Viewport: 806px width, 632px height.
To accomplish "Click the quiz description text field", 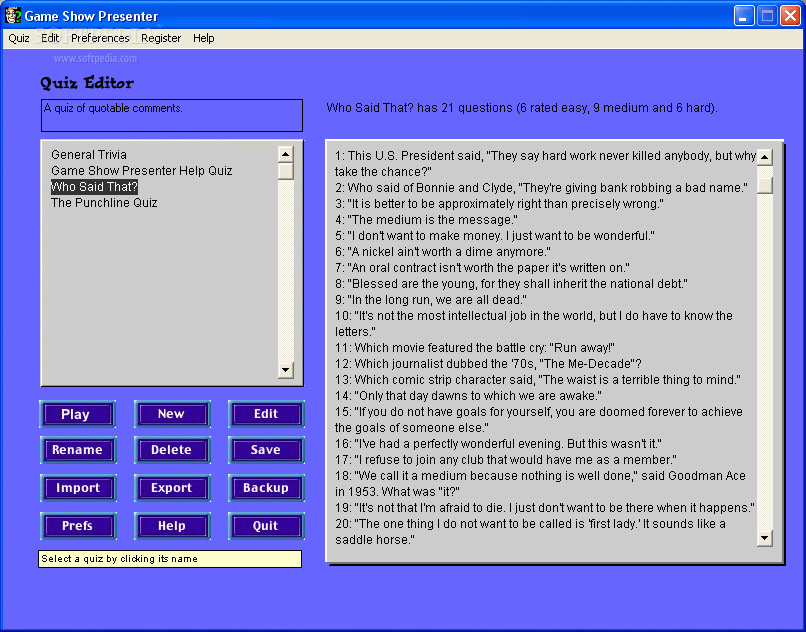I will pos(172,115).
